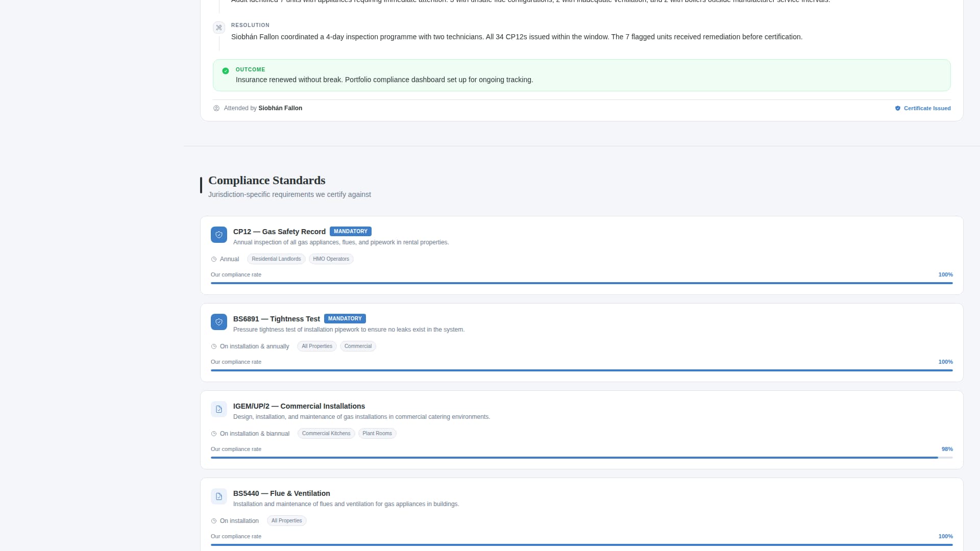Select the HMO Operators tag

pyautogui.click(x=331, y=259)
